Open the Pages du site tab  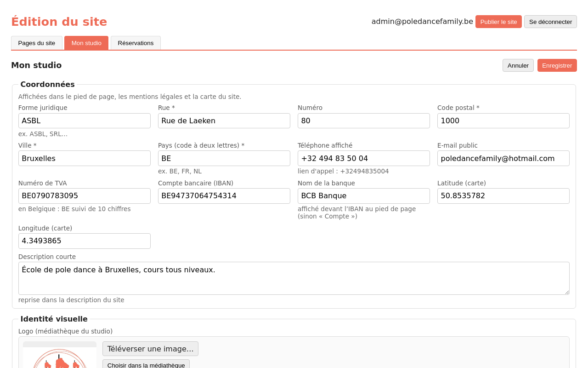pos(37,43)
